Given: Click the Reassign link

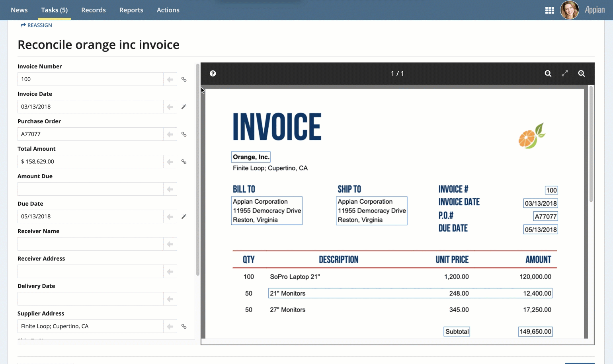Looking at the screenshot, I should pos(36,25).
